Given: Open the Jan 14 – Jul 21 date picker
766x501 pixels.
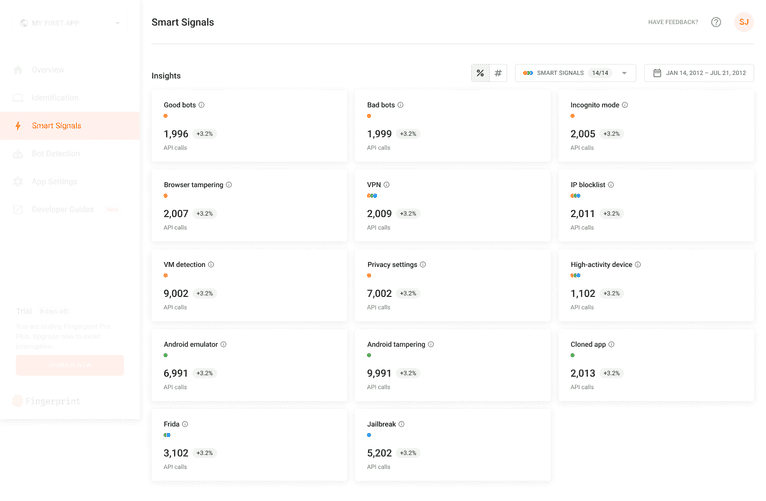Looking at the screenshot, I should pos(705,73).
